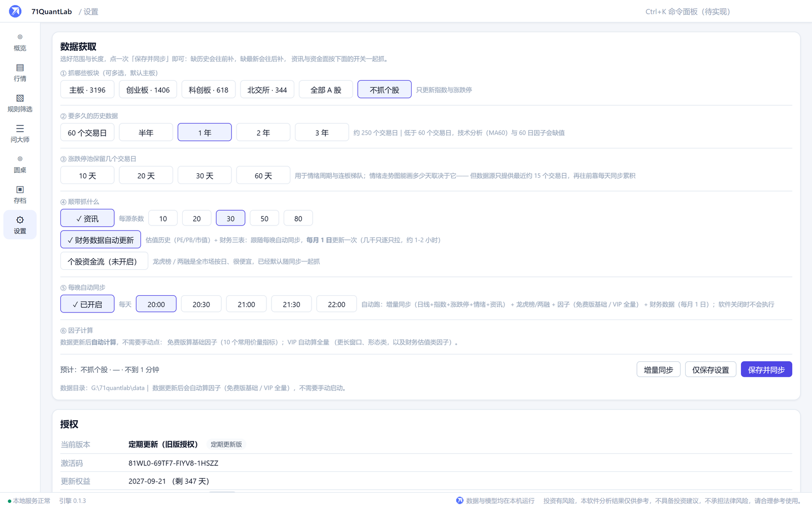812x508 pixels.
Task: Set auto-sync time to 21:00
Action: (246, 304)
